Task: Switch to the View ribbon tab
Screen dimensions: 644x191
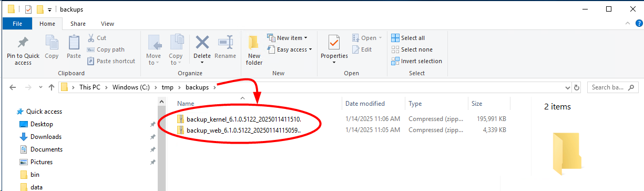Action: coord(107,24)
